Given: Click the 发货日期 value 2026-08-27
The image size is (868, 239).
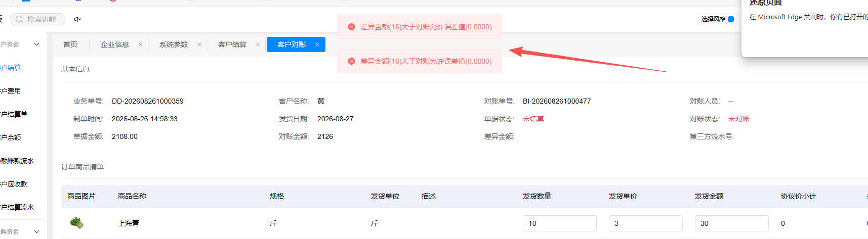Looking at the screenshot, I should point(336,119).
